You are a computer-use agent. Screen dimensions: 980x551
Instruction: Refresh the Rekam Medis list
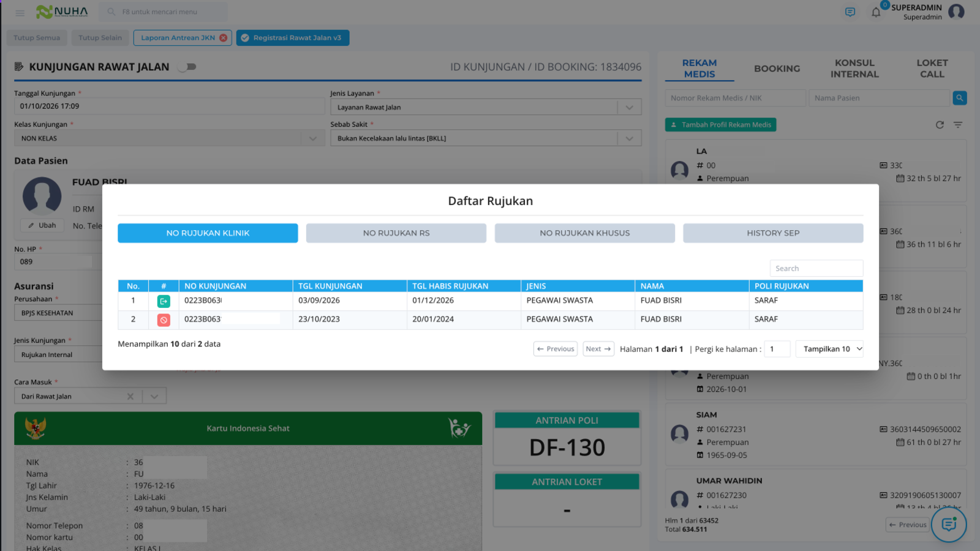(x=940, y=125)
